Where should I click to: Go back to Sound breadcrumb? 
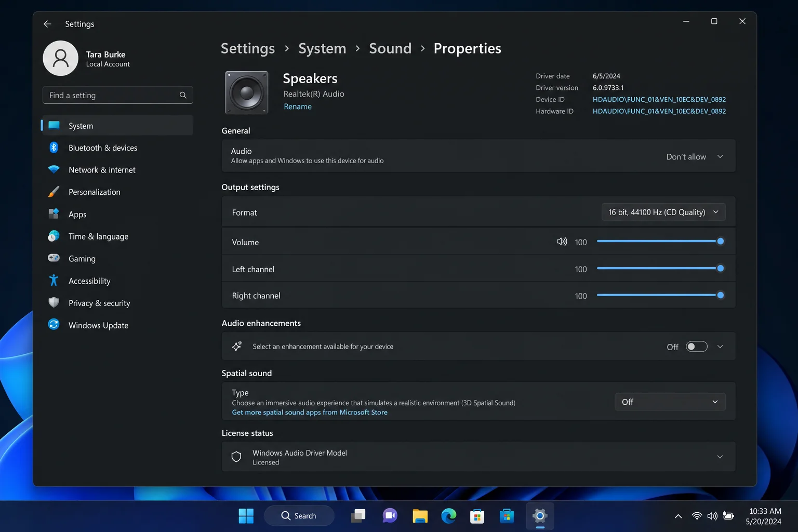click(390, 48)
